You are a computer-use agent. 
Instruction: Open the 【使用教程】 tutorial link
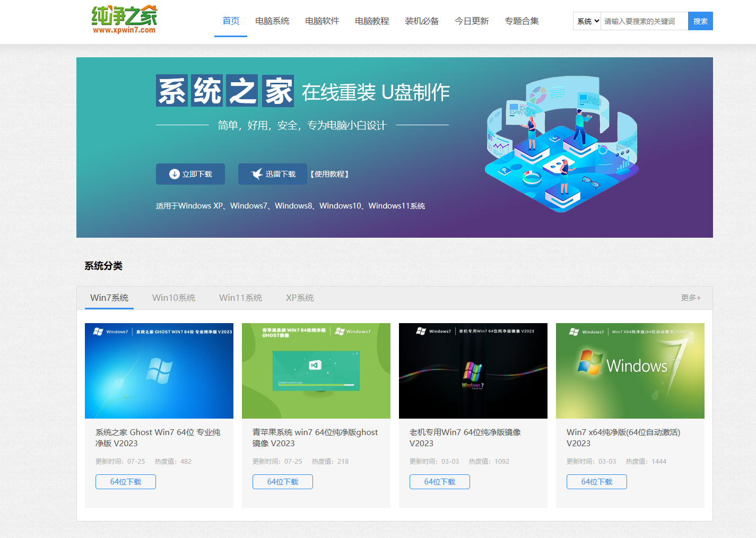click(330, 173)
